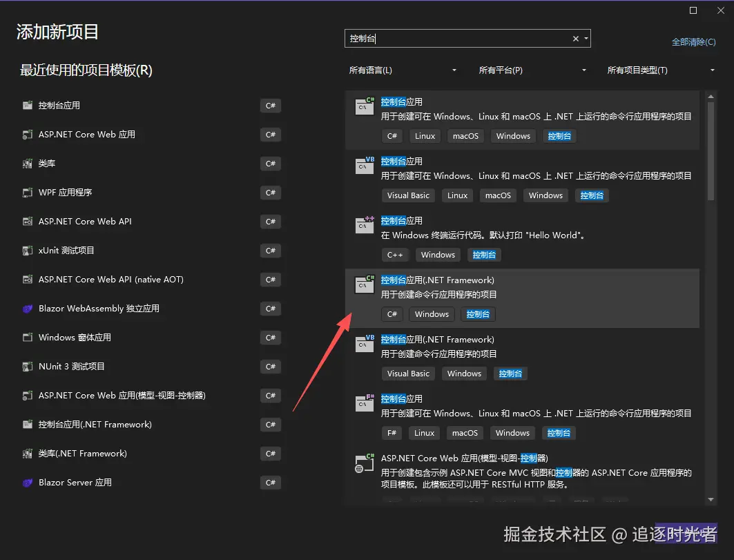Image resolution: width=734 pixels, height=560 pixels.
Task: Click the 控制台应用 icon in recent templates
Action: [x=28, y=106]
